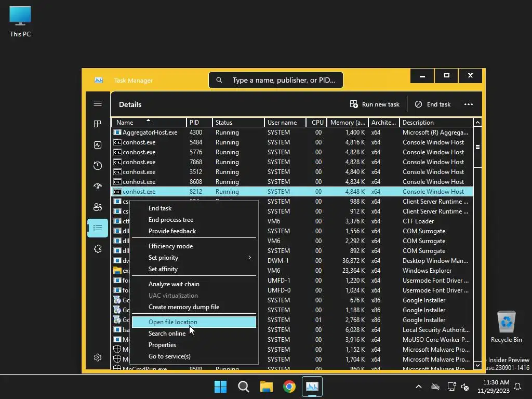Click the Task Manager title bar icon
The image size is (532, 399).
pyautogui.click(x=99, y=80)
